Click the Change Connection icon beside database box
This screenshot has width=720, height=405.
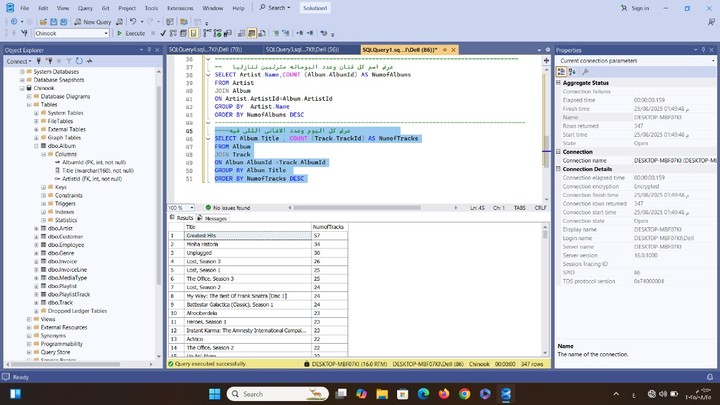point(24,33)
